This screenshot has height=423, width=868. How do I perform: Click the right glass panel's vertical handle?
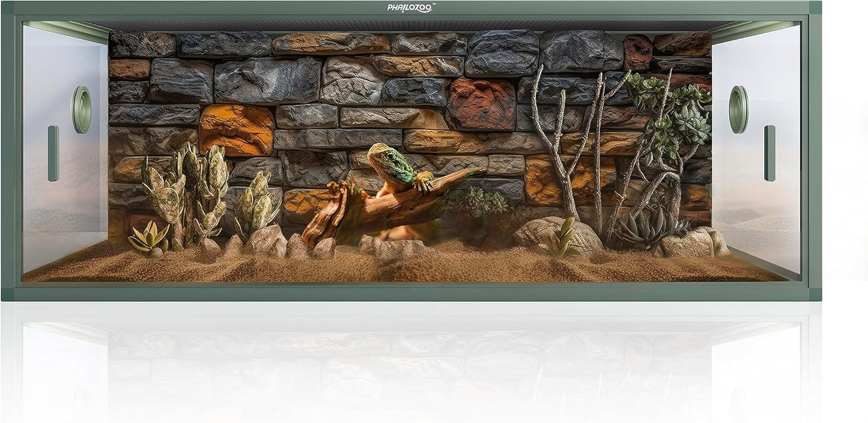769,153
